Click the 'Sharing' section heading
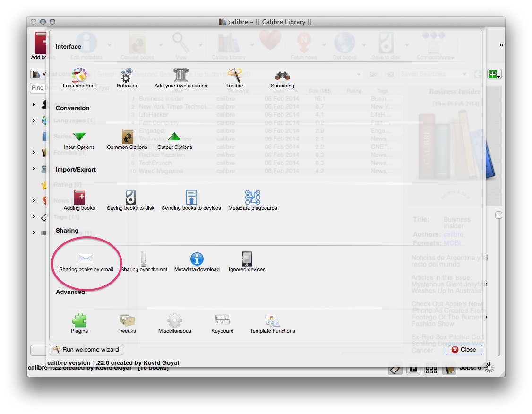The width and height of the screenshot is (532, 414). click(67, 231)
